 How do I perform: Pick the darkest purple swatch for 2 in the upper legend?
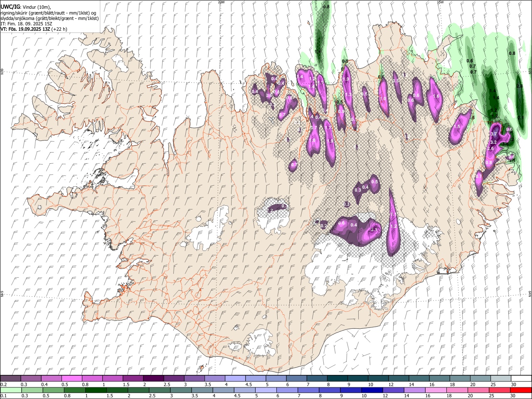tap(153, 379)
